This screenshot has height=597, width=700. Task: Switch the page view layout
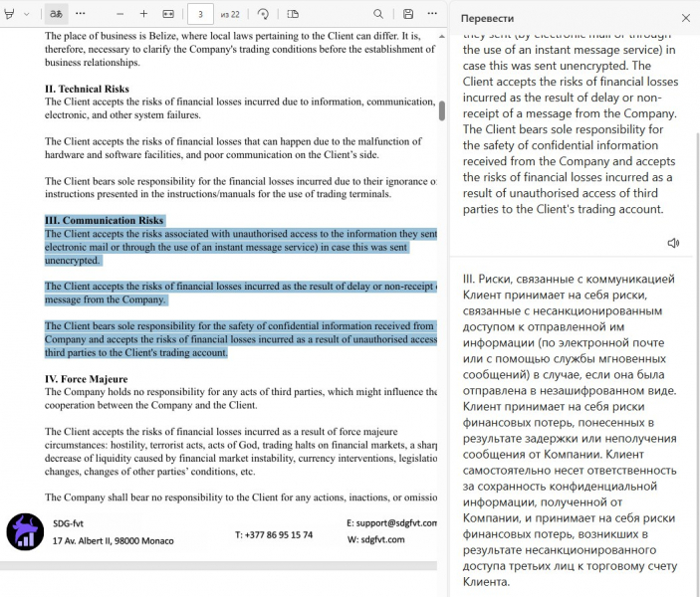coord(293,14)
